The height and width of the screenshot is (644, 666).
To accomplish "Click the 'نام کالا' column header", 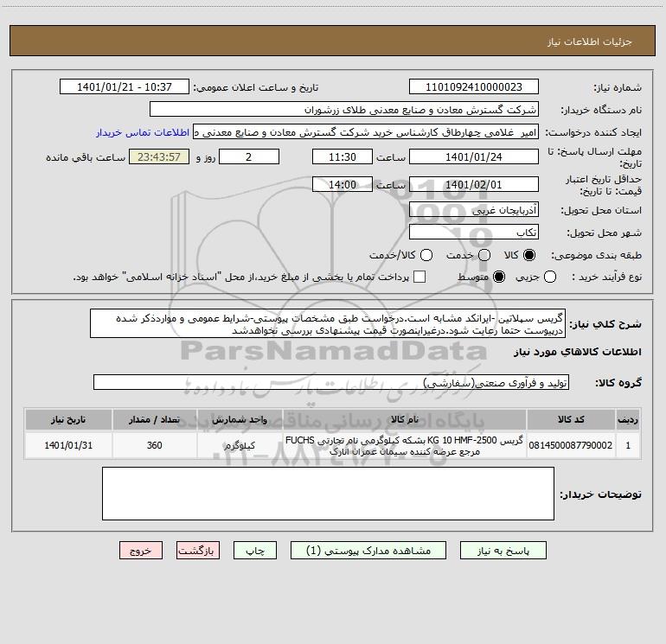I will (x=405, y=419).
